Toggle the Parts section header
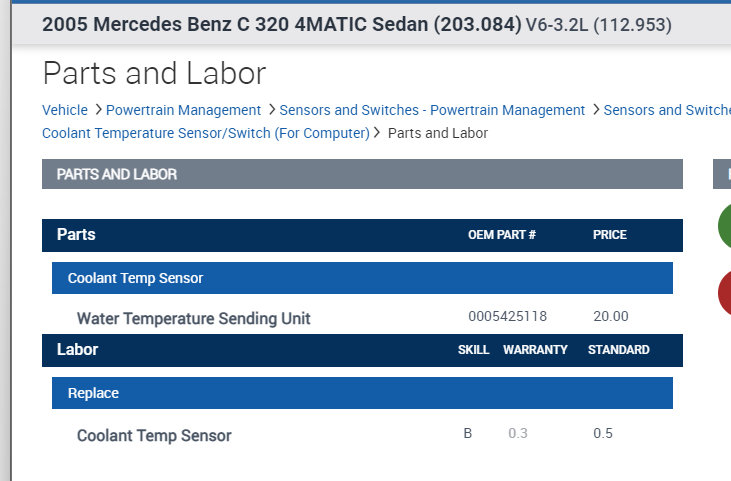 pyautogui.click(x=362, y=235)
